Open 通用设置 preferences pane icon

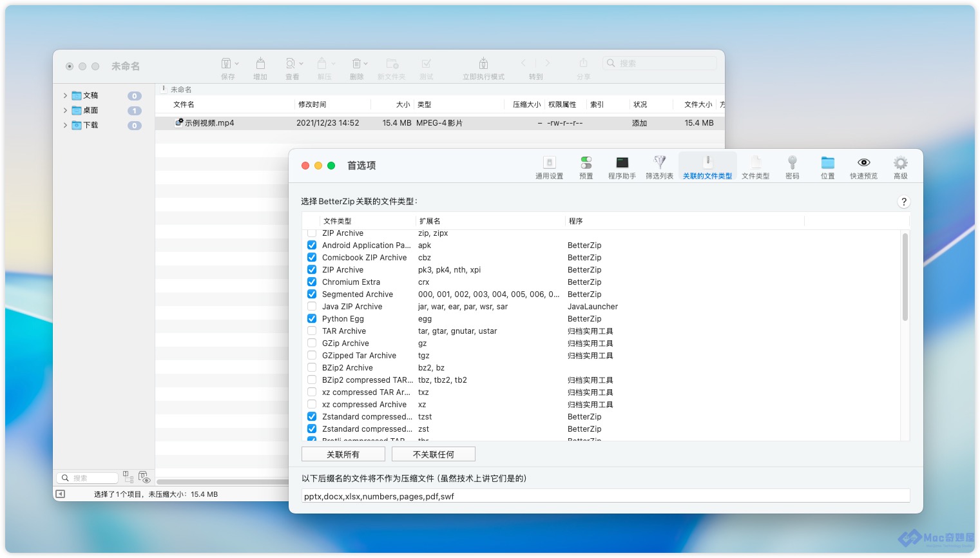549,163
